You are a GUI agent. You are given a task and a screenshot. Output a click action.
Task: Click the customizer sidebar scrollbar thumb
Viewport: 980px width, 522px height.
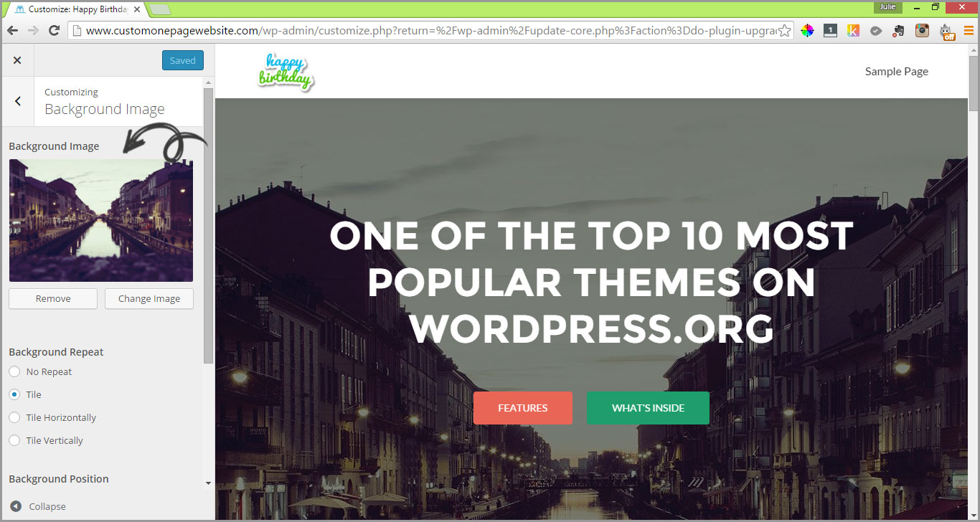[209, 226]
